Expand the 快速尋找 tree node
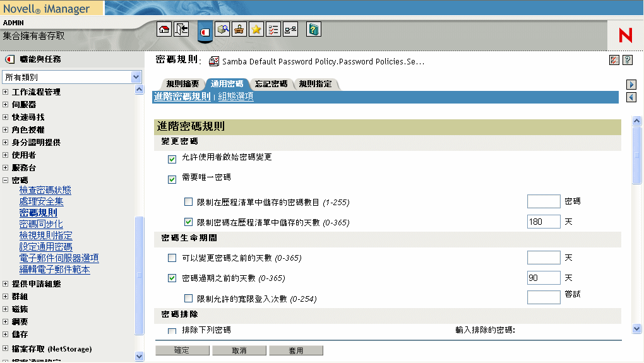This screenshot has width=644, height=363. (5, 117)
